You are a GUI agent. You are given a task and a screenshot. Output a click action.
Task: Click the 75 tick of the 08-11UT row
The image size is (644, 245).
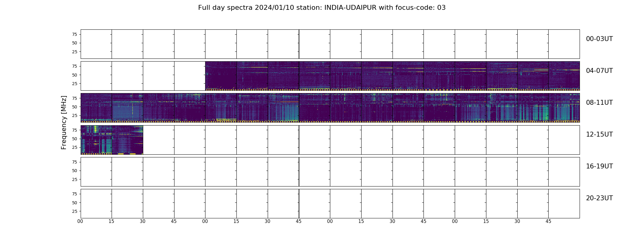(x=75, y=98)
